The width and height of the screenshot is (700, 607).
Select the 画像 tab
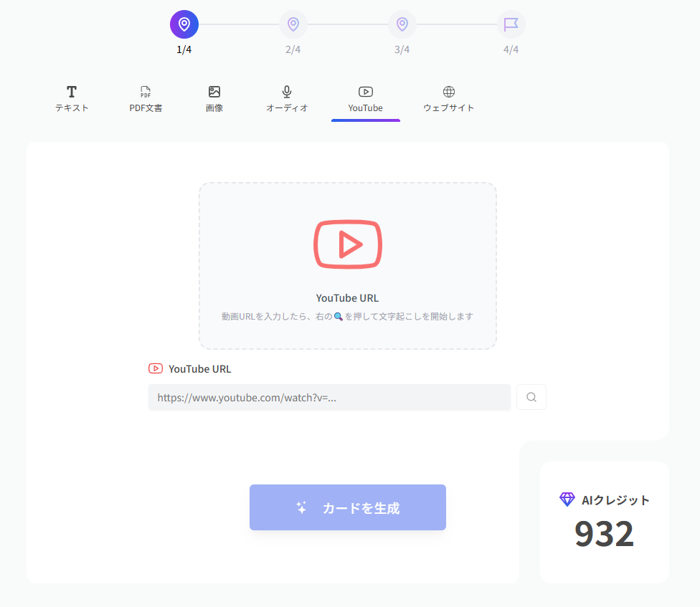(214, 100)
